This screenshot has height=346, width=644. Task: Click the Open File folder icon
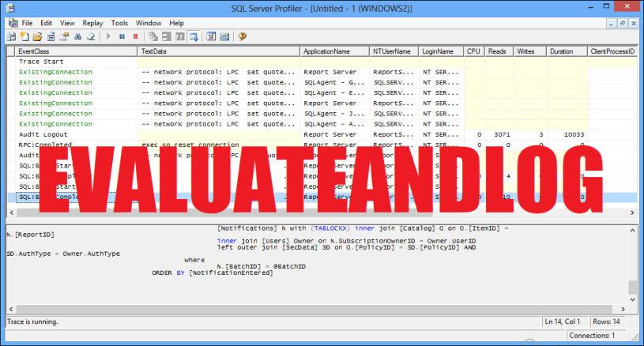point(39,36)
